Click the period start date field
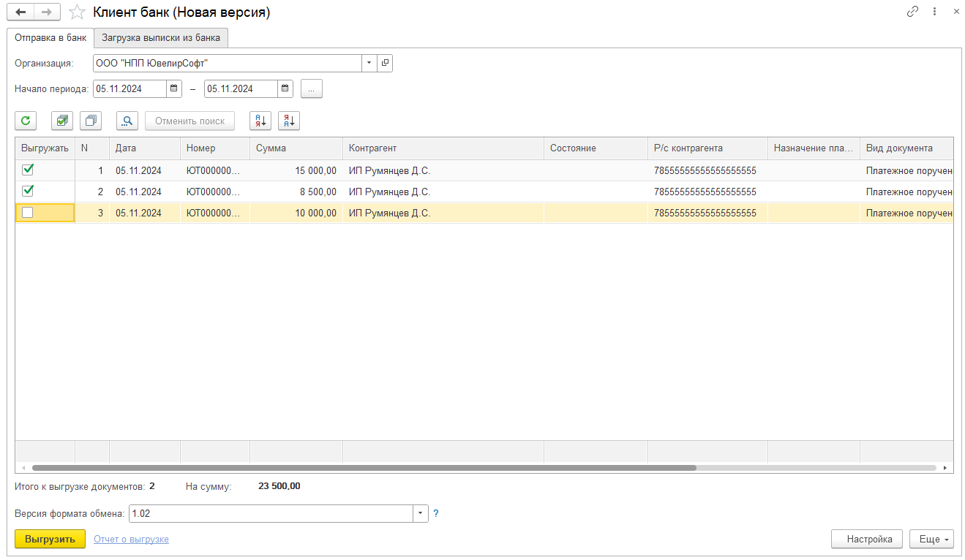Image resolution: width=965 pixels, height=560 pixels. (129, 88)
